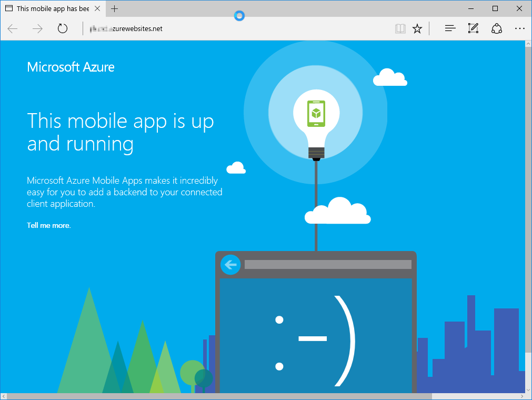Click the vertical scrollbar up arrow
Image resolution: width=532 pixels, height=400 pixels.
[528, 44]
